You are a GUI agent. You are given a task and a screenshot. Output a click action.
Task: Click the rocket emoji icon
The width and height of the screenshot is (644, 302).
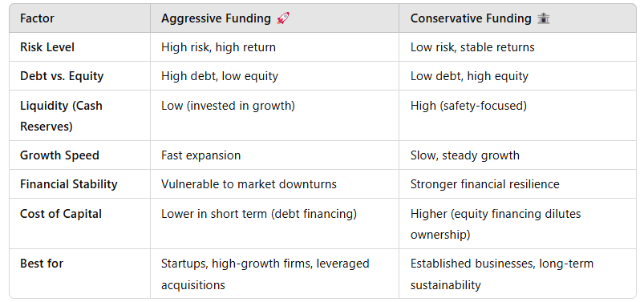pyautogui.click(x=283, y=18)
